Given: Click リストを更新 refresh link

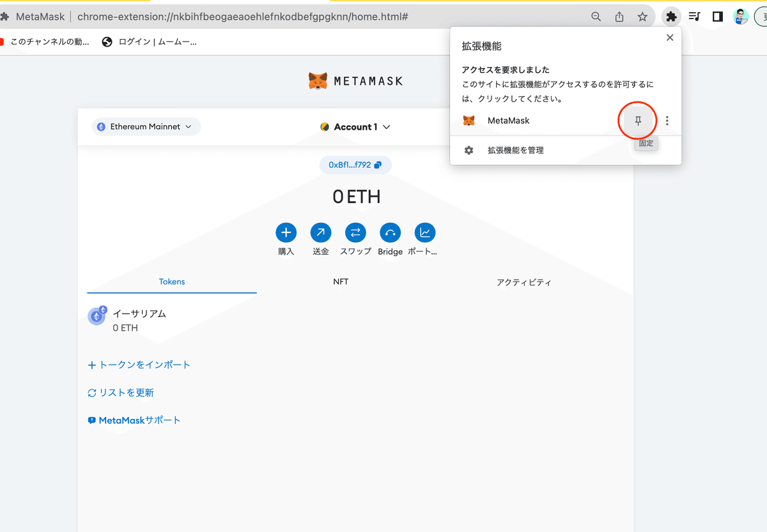Looking at the screenshot, I should pyautogui.click(x=121, y=393).
